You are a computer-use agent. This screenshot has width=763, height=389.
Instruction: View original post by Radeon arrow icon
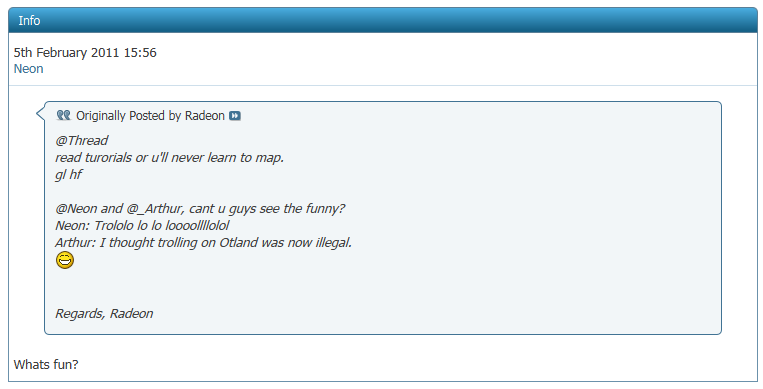235,116
